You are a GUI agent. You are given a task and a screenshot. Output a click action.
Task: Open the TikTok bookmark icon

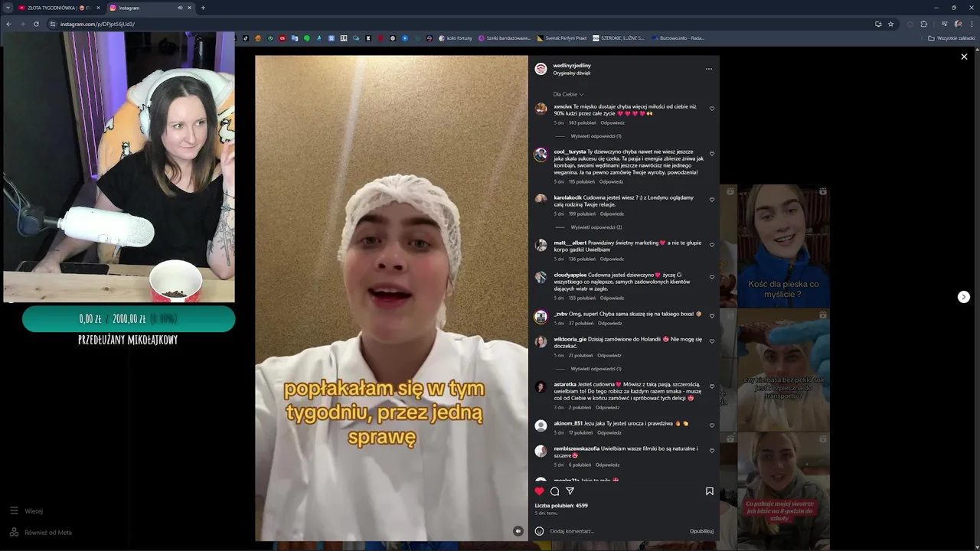246,38
